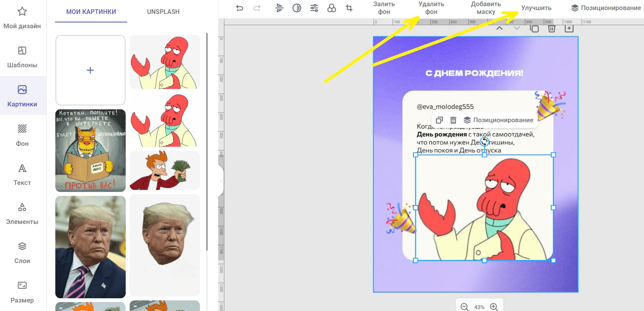Image resolution: width=644 pixels, height=311 pixels.
Task: Open the Фон background section
Action: tap(22, 135)
